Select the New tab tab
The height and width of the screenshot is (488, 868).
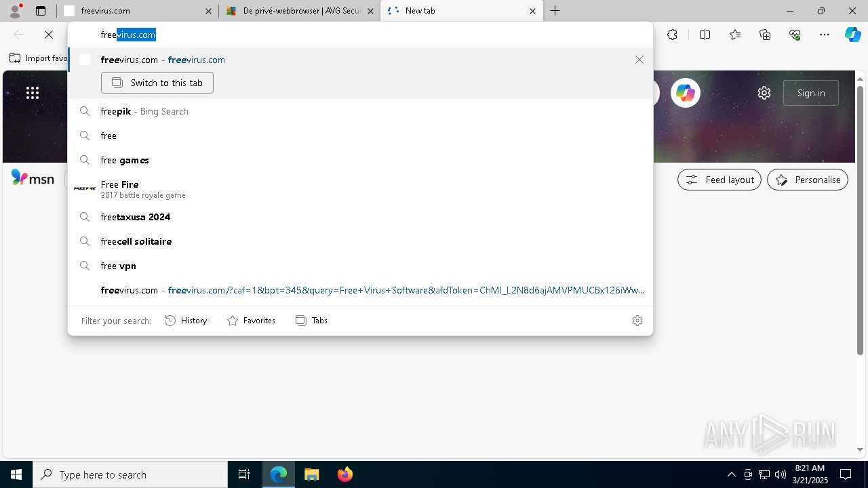point(461,11)
